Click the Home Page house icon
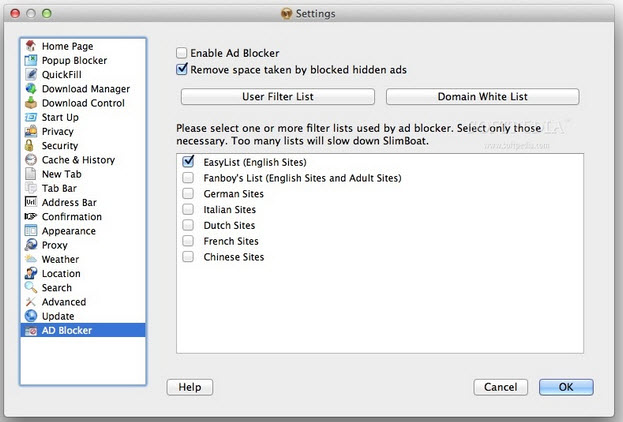This screenshot has width=623, height=422. click(x=32, y=46)
